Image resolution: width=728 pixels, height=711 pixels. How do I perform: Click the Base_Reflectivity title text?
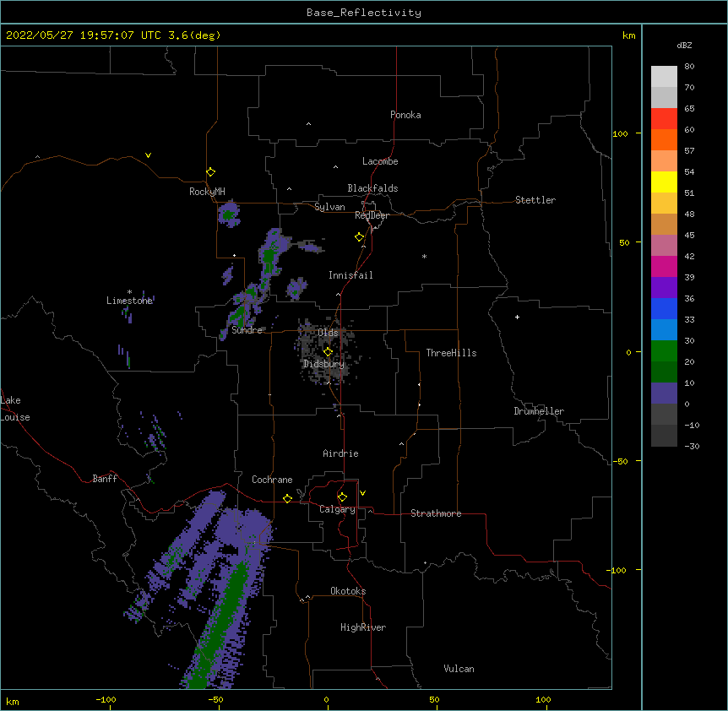click(364, 13)
